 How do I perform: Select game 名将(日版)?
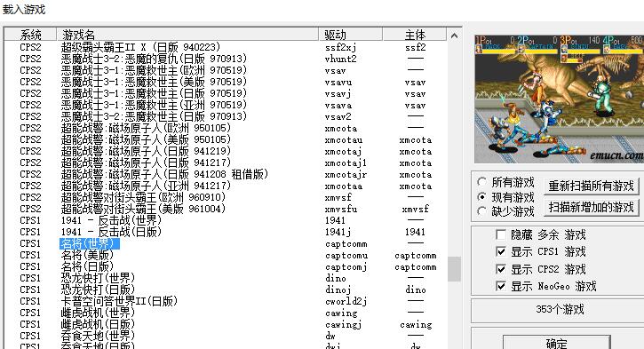pyautogui.click(x=87, y=266)
